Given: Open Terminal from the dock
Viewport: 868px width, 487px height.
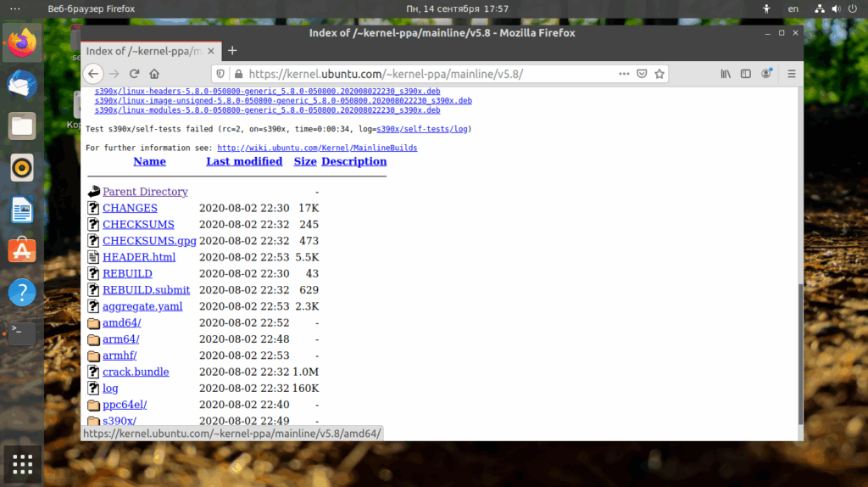Looking at the screenshot, I should [x=22, y=333].
